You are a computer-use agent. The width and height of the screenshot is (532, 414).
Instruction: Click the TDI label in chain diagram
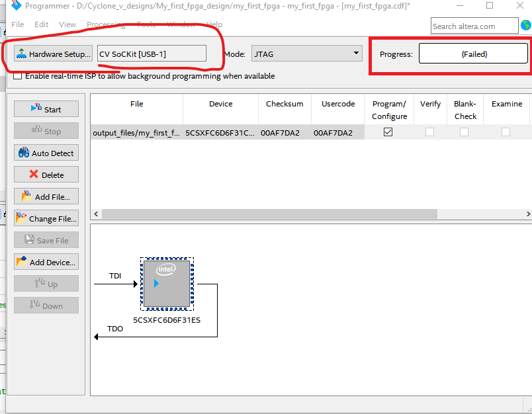tap(115, 276)
